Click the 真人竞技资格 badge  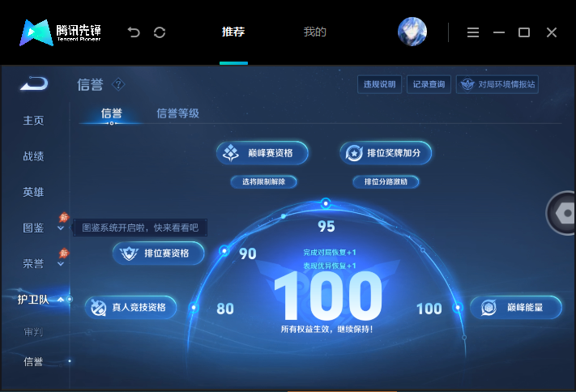coord(130,307)
